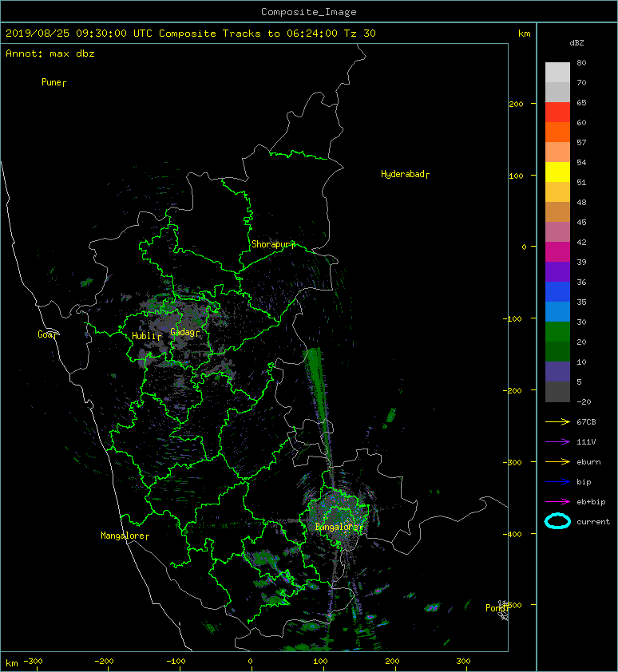Click the purple 111V arrow legend icon
This screenshot has height=672, width=618.
pyautogui.click(x=557, y=442)
